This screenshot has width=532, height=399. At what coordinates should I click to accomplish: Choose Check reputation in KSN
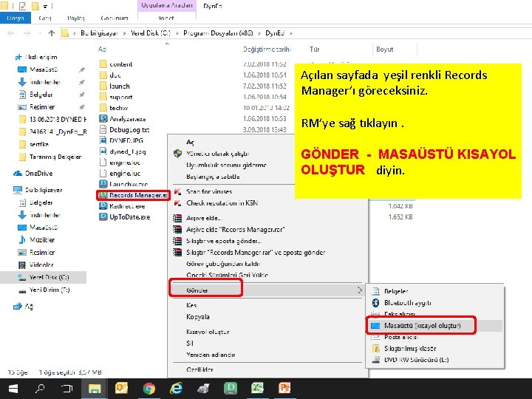click(x=222, y=203)
